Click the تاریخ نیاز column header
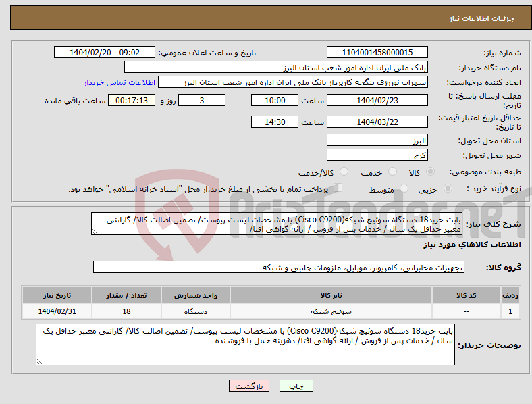Screen dimensions: 532x404 click(57, 295)
